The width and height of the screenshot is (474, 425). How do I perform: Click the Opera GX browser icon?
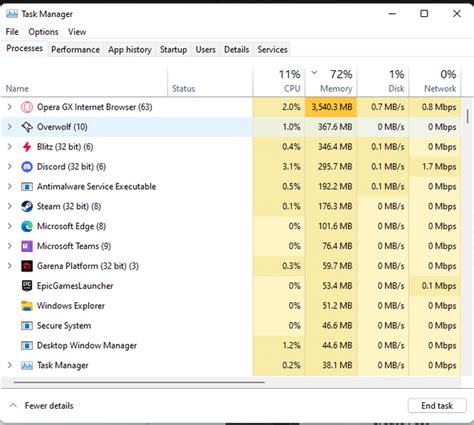[27, 107]
